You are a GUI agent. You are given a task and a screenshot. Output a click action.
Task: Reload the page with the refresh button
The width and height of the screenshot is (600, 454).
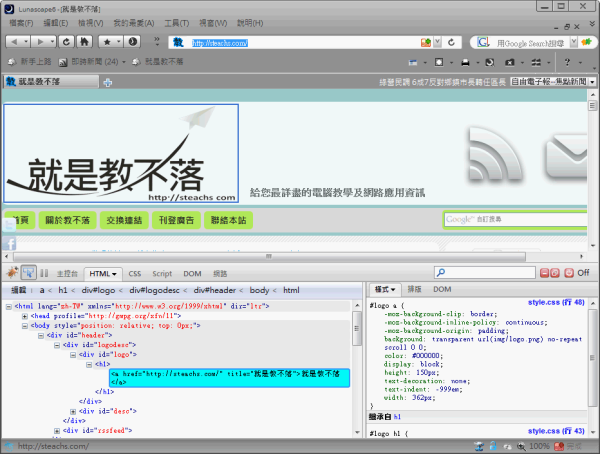65,42
